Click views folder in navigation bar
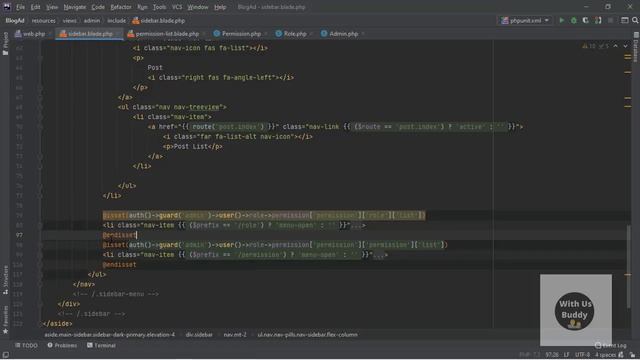 pos(69,20)
